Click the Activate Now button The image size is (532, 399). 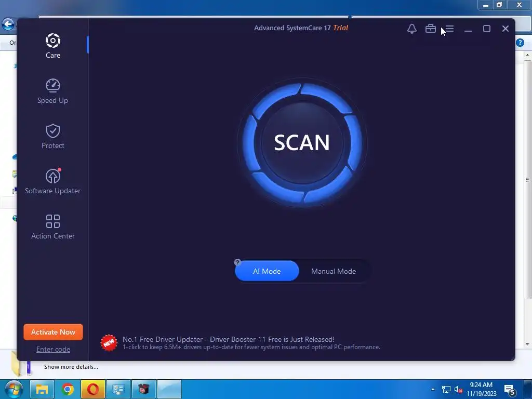pyautogui.click(x=54, y=332)
